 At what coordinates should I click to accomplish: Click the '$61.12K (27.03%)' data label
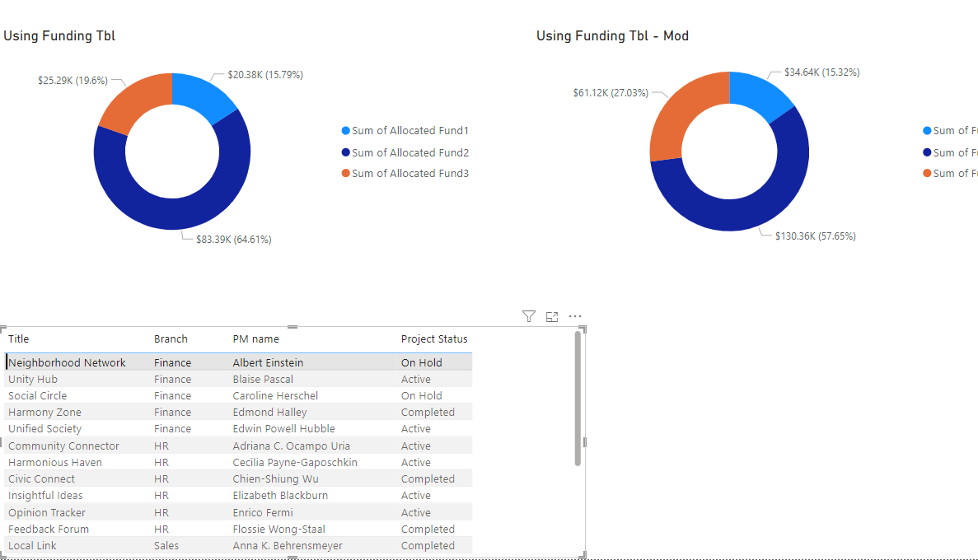tap(611, 93)
